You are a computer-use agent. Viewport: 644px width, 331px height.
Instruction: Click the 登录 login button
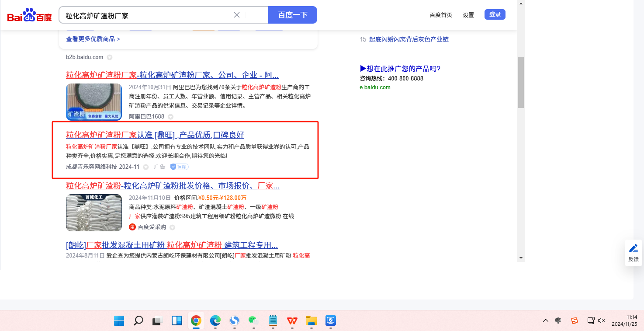(x=495, y=14)
